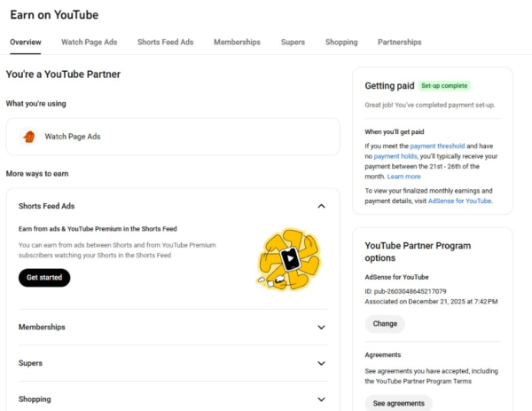This screenshot has height=411, width=532.
Task: Click the See agreements button
Action: (399, 403)
